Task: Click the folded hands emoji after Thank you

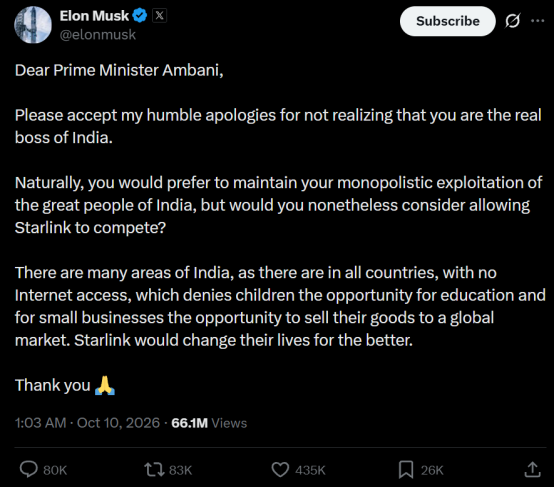Action: [x=105, y=386]
